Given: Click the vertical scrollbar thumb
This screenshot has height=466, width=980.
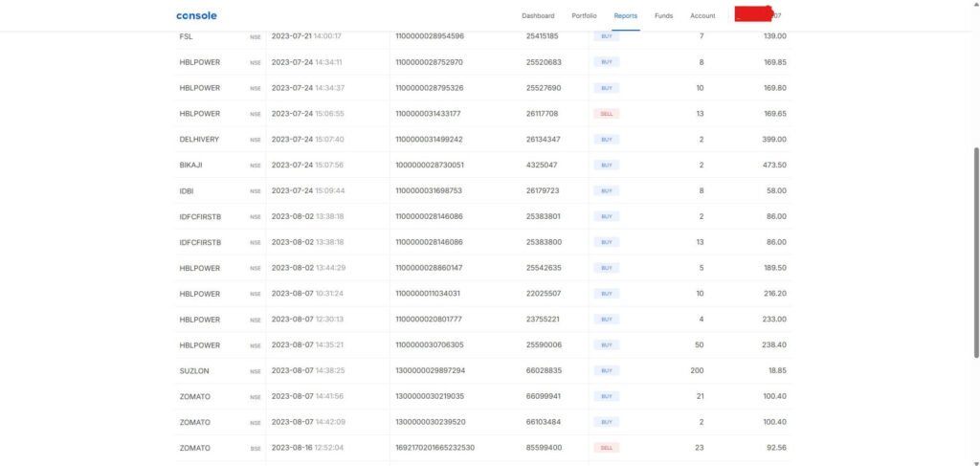Looking at the screenshot, I should click(976, 253).
